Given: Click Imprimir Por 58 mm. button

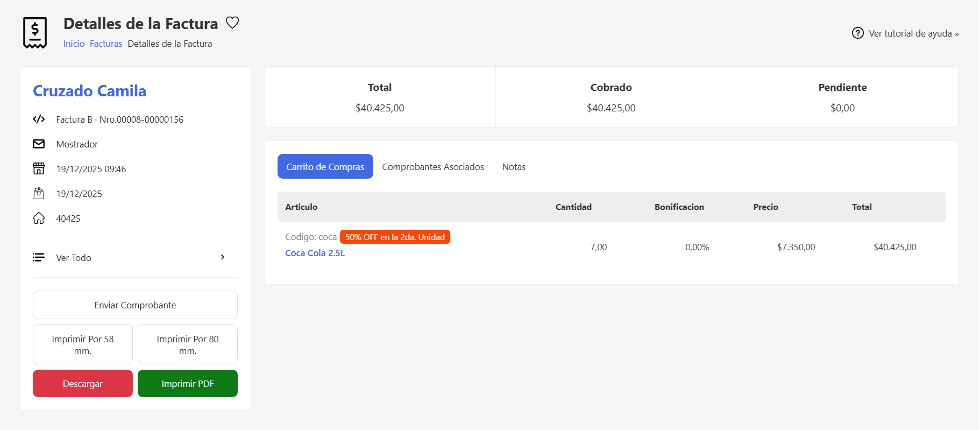Looking at the screenshot, I should click(x=83, y=344).
